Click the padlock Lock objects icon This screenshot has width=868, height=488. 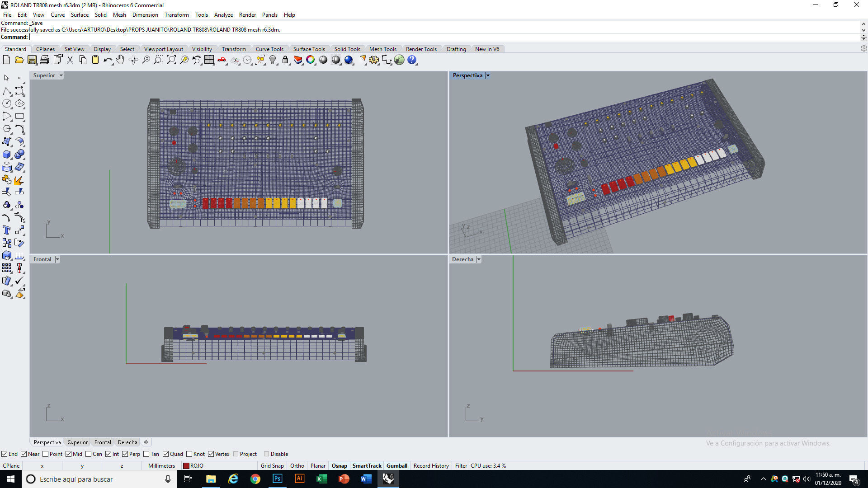pos(285,60)
